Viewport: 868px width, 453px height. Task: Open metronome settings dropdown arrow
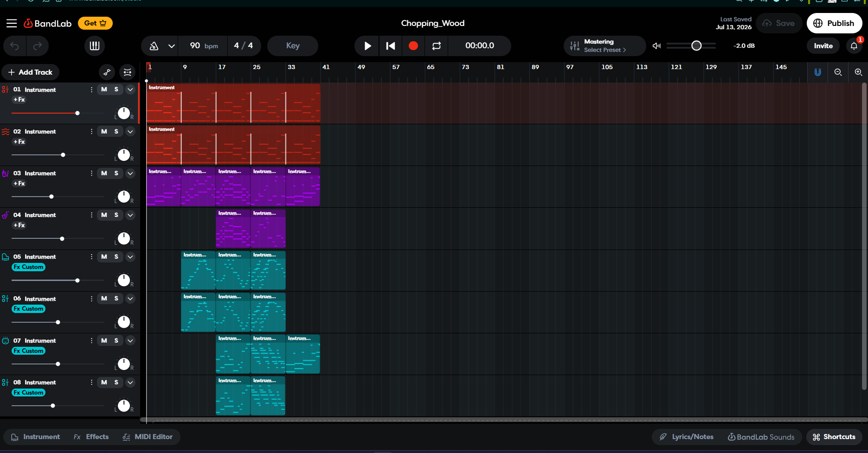coord(172,46)
